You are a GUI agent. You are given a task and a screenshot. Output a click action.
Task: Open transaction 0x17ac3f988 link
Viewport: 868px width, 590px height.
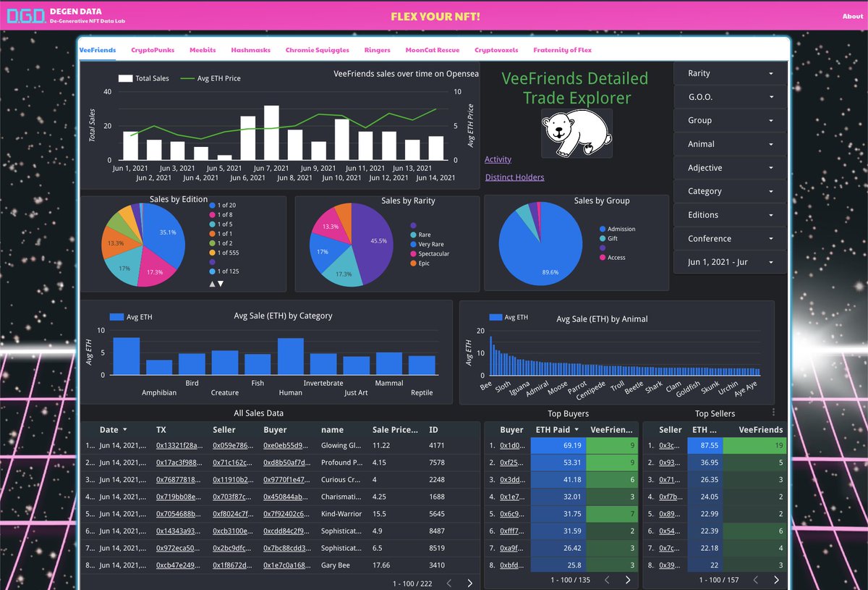coord(180,463)
